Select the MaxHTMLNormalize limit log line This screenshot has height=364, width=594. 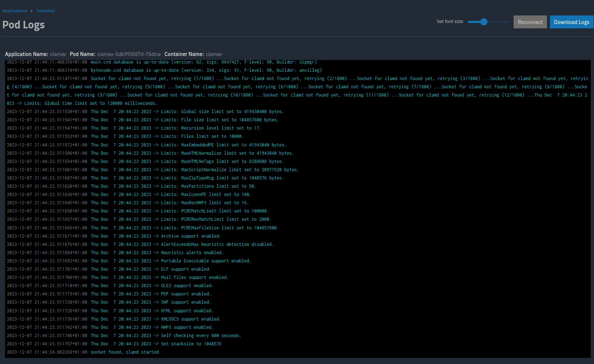pos(150,153)
